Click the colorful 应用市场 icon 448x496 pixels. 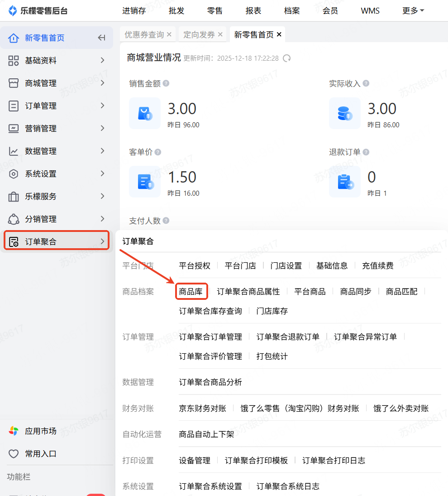pos(14,431)
